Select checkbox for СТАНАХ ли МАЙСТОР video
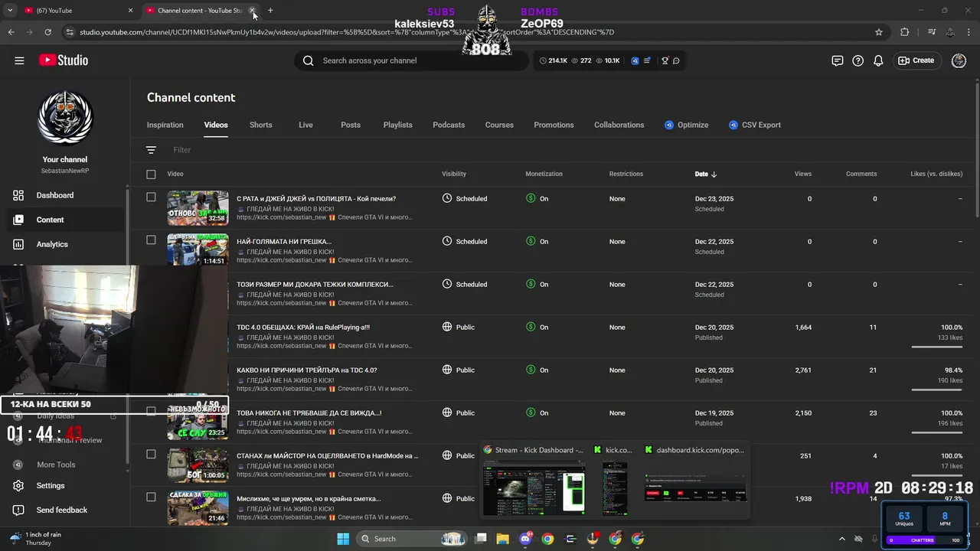This screenshot has height=551, width=980. [x=151, y=454]
